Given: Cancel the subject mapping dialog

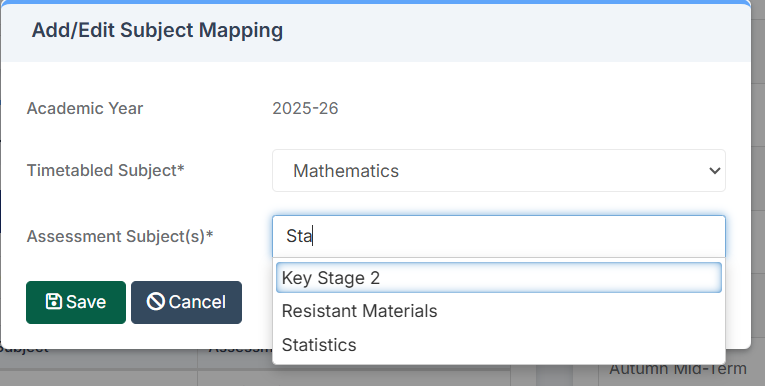Looking at the screenshot, I should pos(186,302).
